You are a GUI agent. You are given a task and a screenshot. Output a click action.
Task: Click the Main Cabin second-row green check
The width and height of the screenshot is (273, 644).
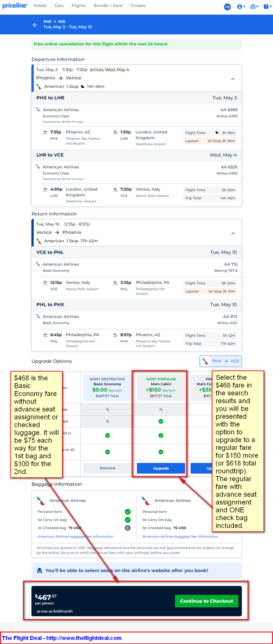point(161,421)
